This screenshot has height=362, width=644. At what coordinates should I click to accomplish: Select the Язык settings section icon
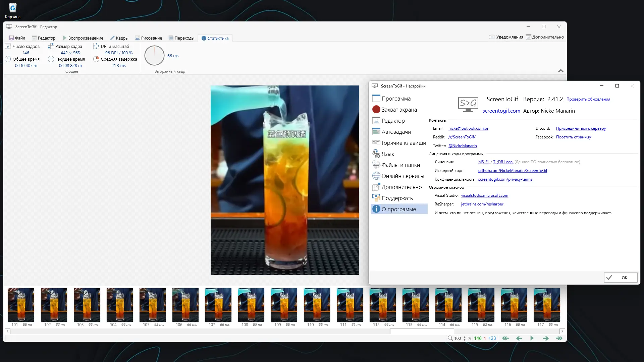(x=376, y=154)
